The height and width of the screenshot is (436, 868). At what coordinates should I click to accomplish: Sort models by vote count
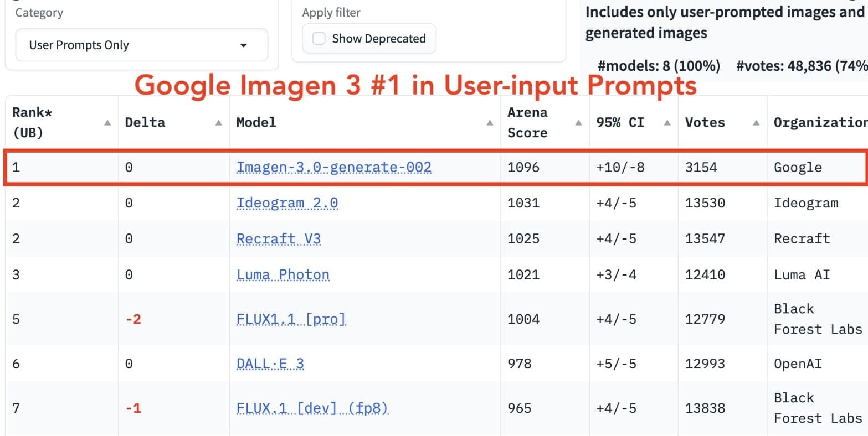(756, 122)
